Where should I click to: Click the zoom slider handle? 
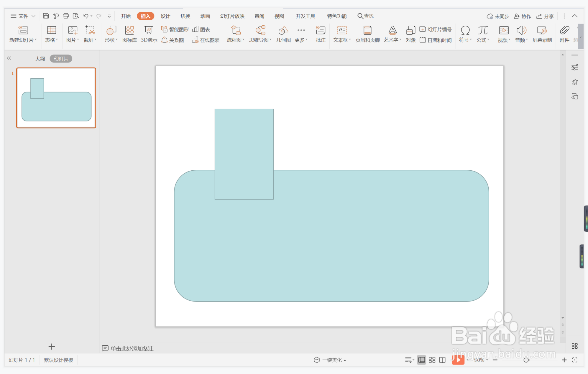click(x=526, y=360)
